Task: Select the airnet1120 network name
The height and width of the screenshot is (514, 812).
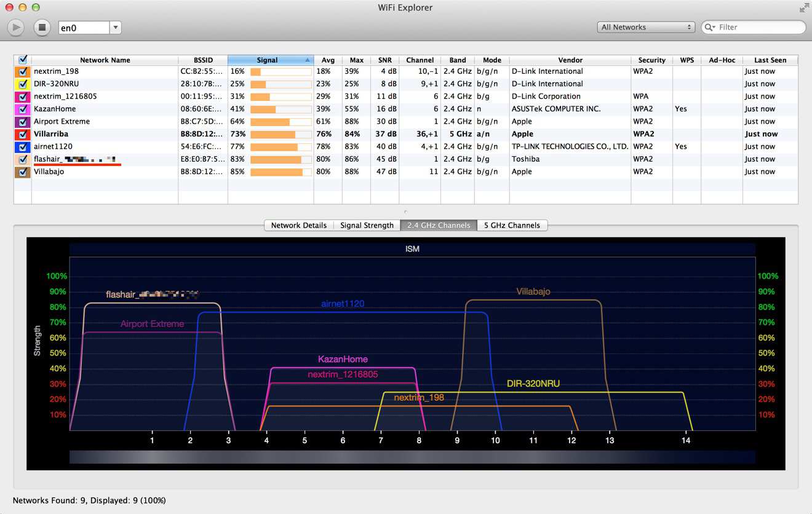Action: pyautogui.click(x=53, y=147)
